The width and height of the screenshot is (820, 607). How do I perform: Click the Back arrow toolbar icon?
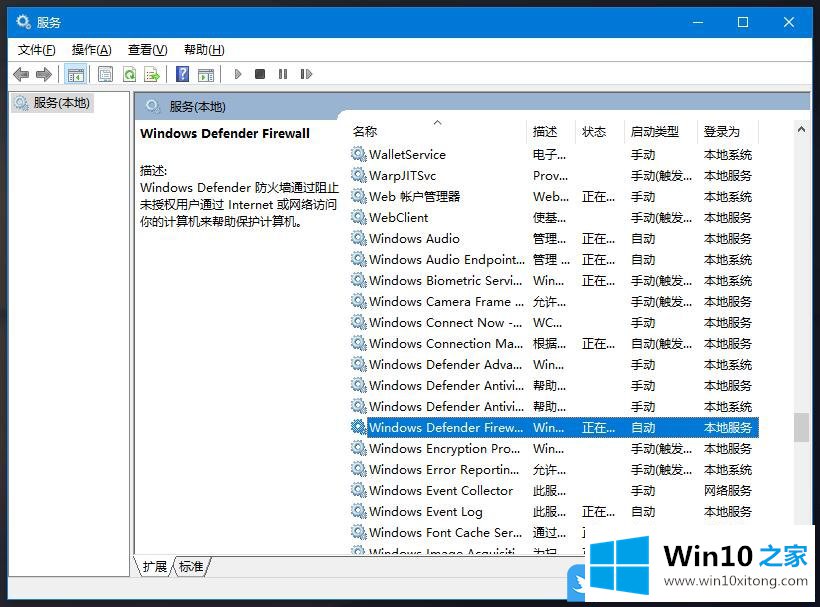(x=21, y=74)
